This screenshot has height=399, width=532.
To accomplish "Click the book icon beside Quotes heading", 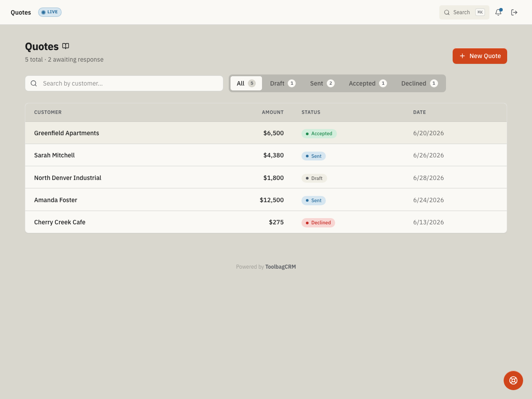I will 66,46.
